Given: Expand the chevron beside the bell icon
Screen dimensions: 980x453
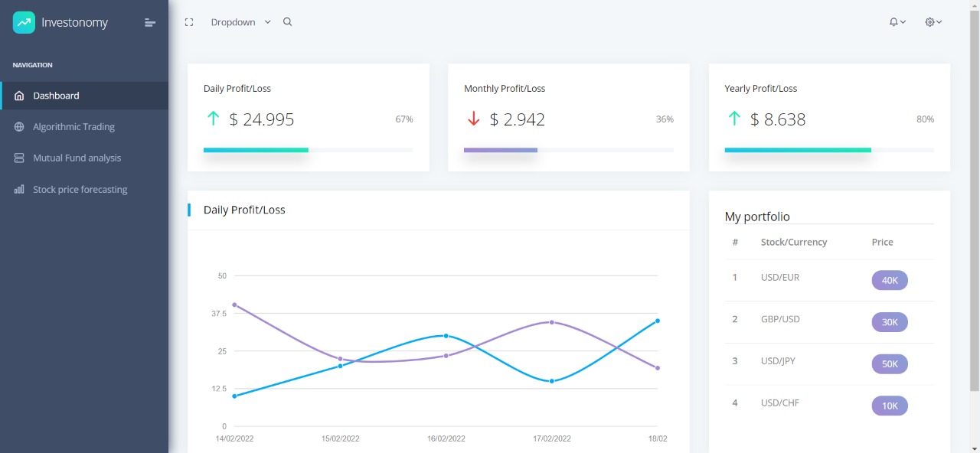Looking at the screenshot, I should click(903, 22).
